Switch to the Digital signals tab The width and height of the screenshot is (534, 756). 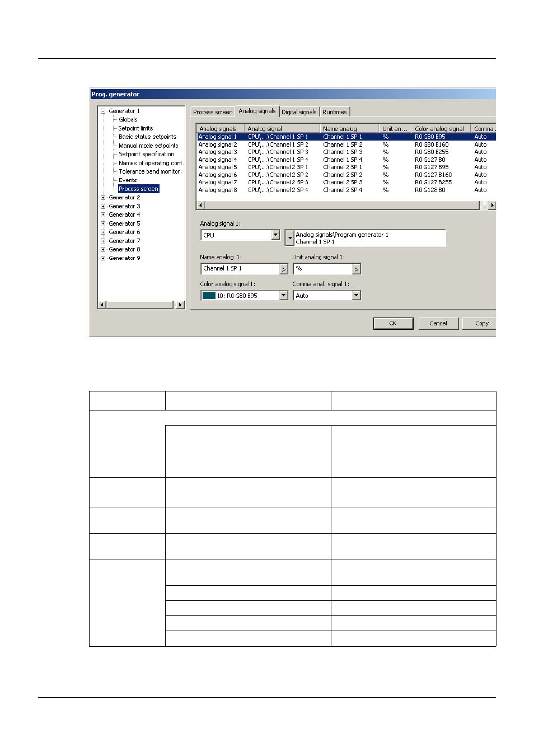pyautogui.click(x=299, y=112)
